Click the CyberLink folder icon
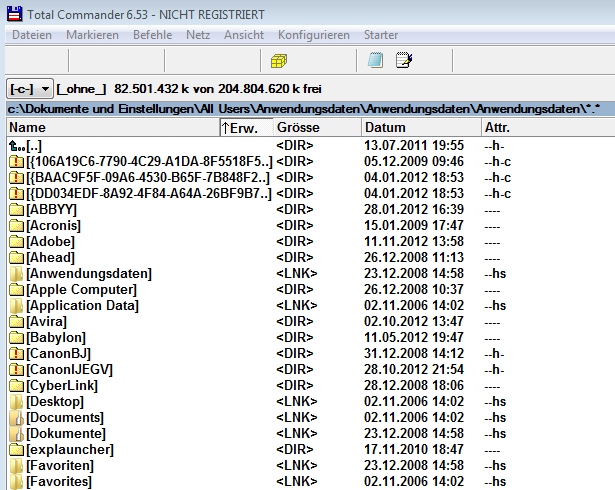 (x=16, y=386)
